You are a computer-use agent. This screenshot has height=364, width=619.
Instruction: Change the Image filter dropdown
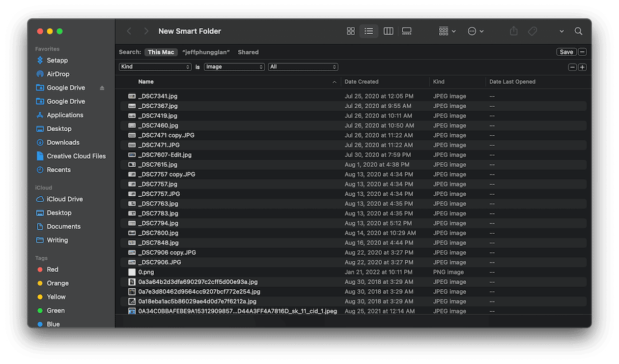click(x=234, y=67)
